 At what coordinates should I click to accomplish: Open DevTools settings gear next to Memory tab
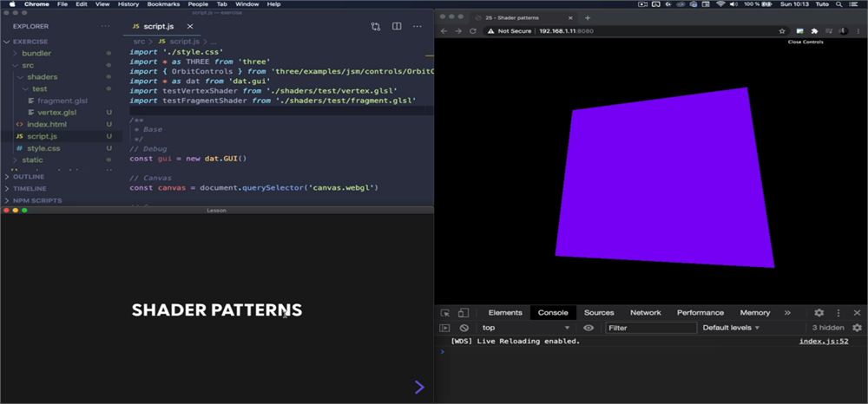[x=819, y=313]
